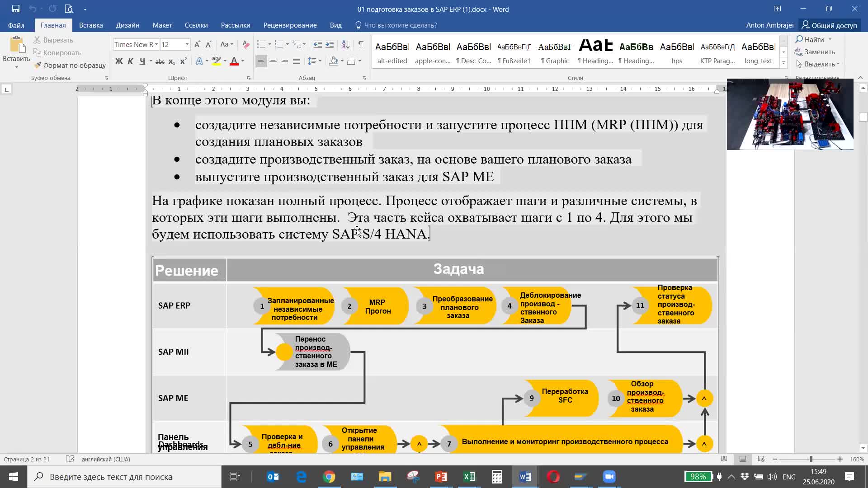Toggle bold formatting (Ж)
The image size is (868, 488).
[x=119, y=61]
